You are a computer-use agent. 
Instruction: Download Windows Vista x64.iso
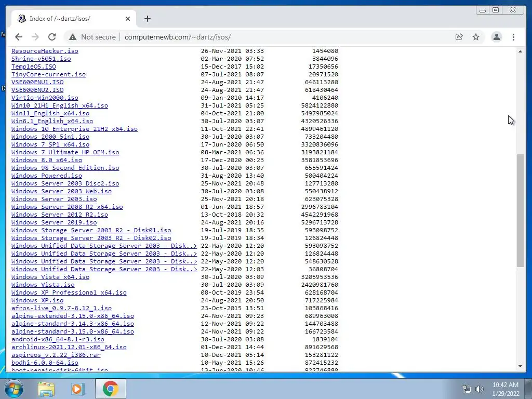50,277
